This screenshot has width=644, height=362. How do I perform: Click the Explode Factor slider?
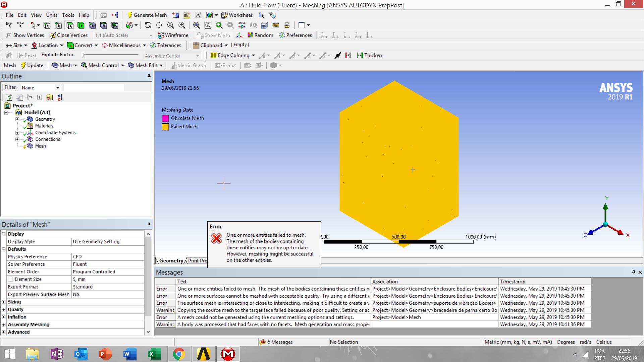coord(111,55)
